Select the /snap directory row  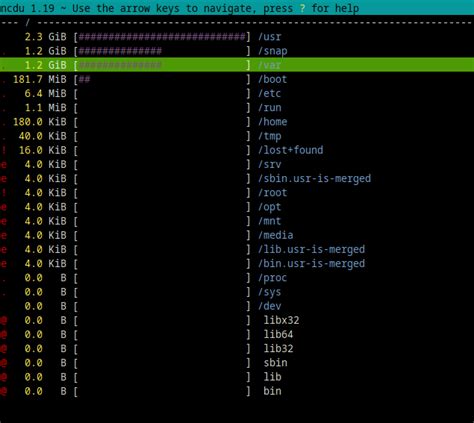(x=237, y=51)
